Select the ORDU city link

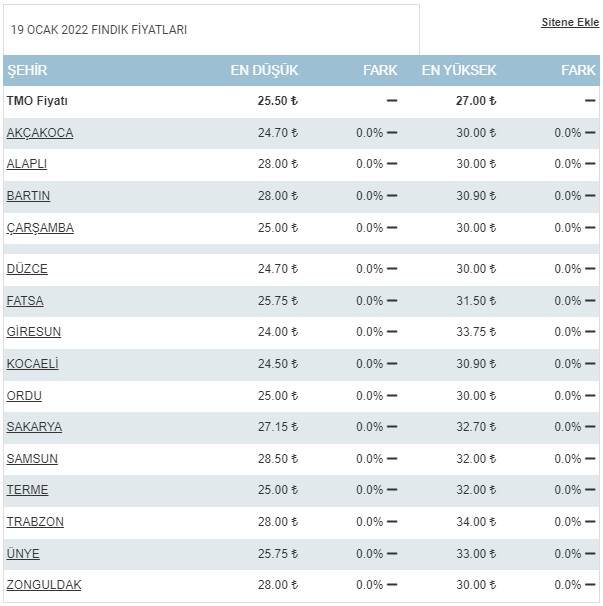pos(24,396)
